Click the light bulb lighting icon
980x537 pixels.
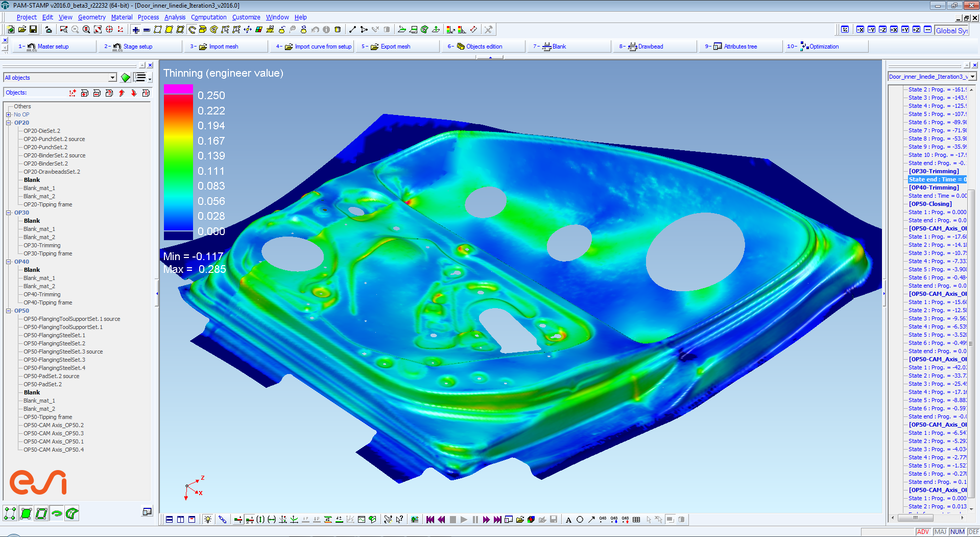tap(208, 520)
